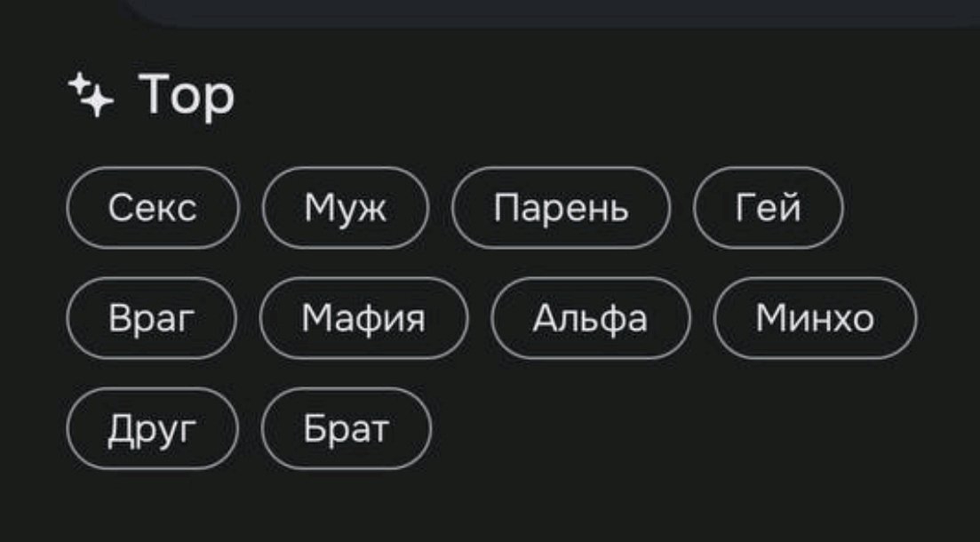Select the Секс tag chip
The height and width of the screenshot is (542, 980).
(153, 208)
